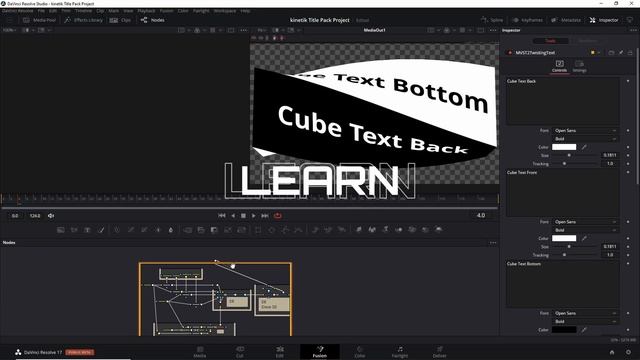The height and width of the screenshot is (360, 640).
Task: Open the Fusion menu in menu bar
Action: point(166,11)
